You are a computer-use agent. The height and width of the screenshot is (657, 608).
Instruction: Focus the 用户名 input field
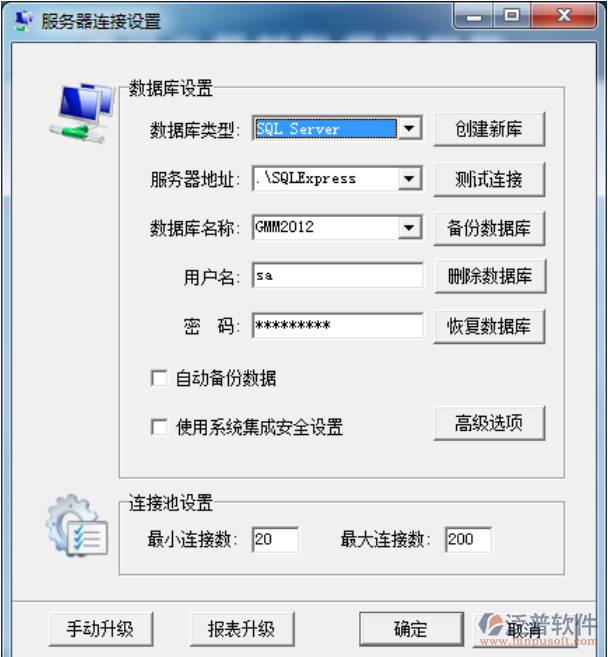tap(338, 275)
